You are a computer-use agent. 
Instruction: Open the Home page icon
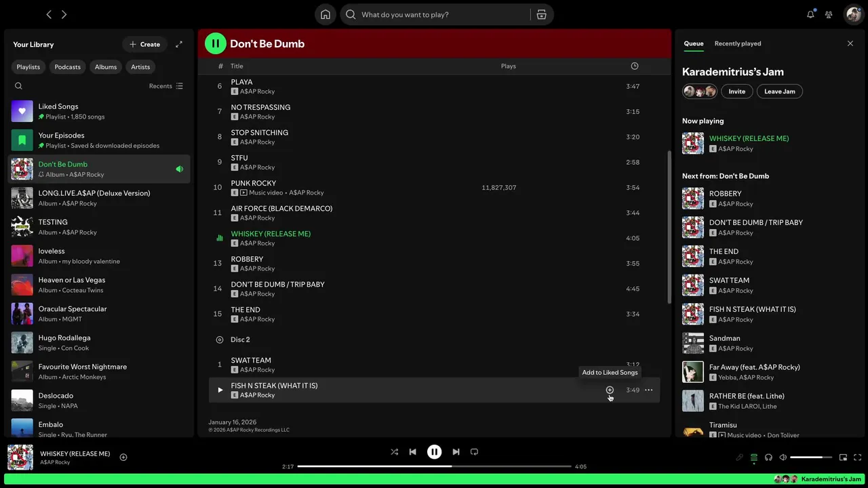pos(325,14)
